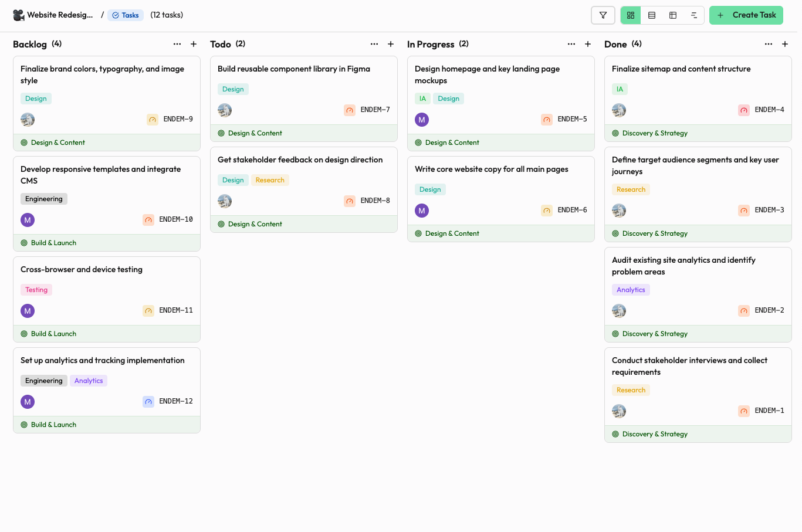Open In Progress column options menu
The width and height of the screenshot is (802, 532).
[x=571, y=44]
